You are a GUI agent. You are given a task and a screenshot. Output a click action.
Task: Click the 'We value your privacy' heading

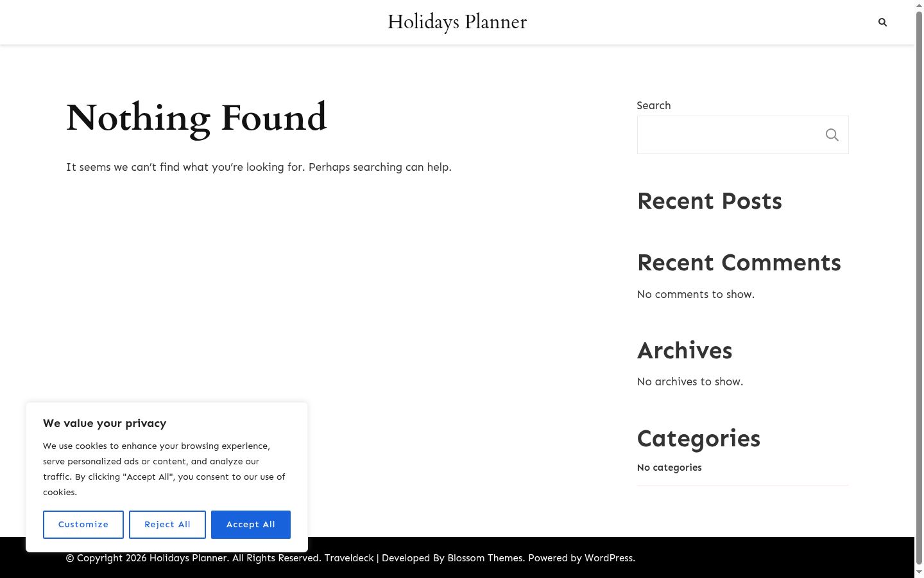[105, 423]
